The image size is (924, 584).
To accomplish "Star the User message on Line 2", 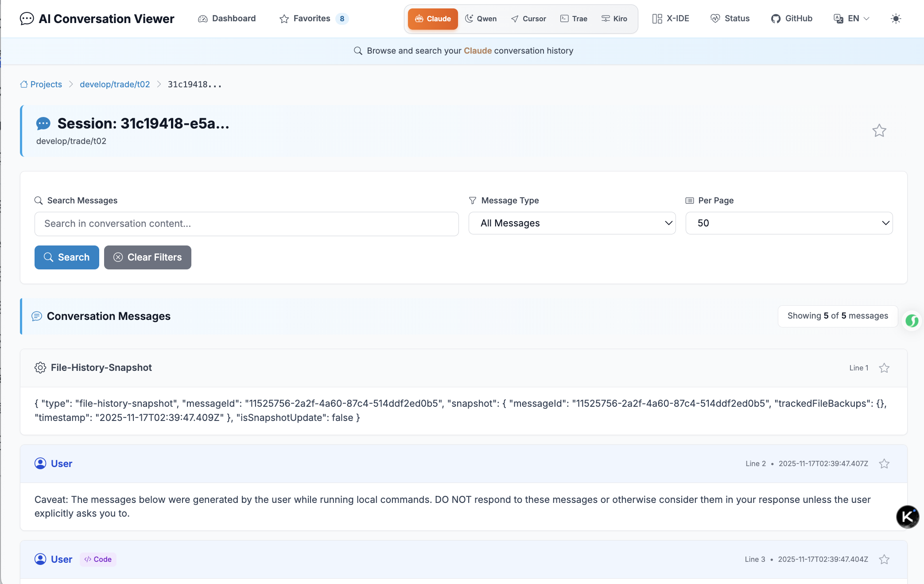I will pyautogui.click(x=884, y=463).
